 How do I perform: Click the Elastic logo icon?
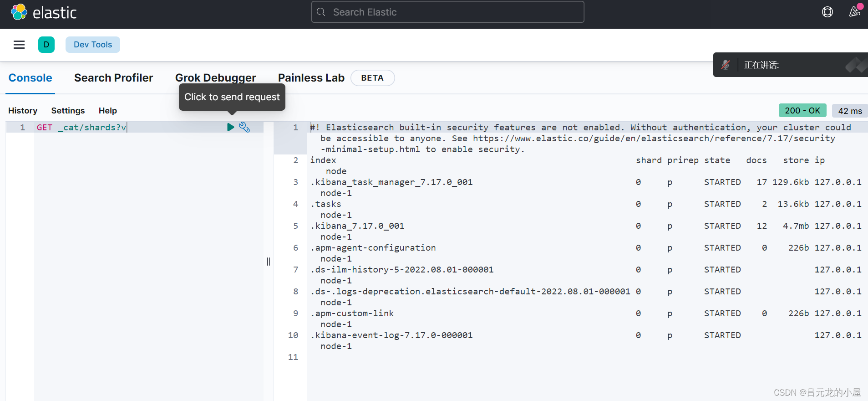19,12
